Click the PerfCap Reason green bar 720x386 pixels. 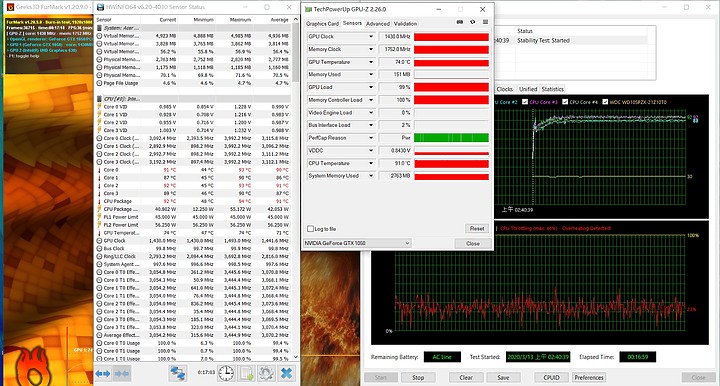451,138
